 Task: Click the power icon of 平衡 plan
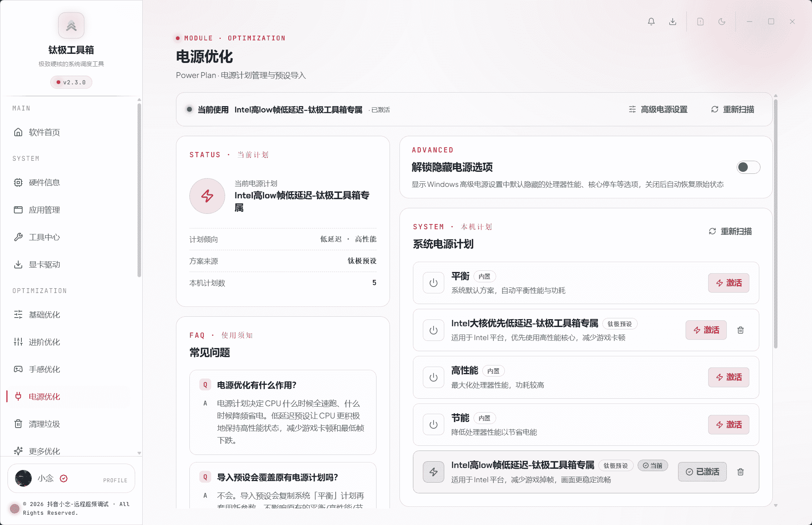click(434, 283)
